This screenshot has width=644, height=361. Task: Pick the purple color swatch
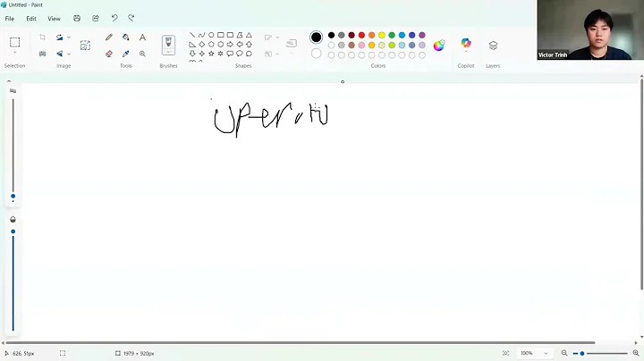(422, 35)
